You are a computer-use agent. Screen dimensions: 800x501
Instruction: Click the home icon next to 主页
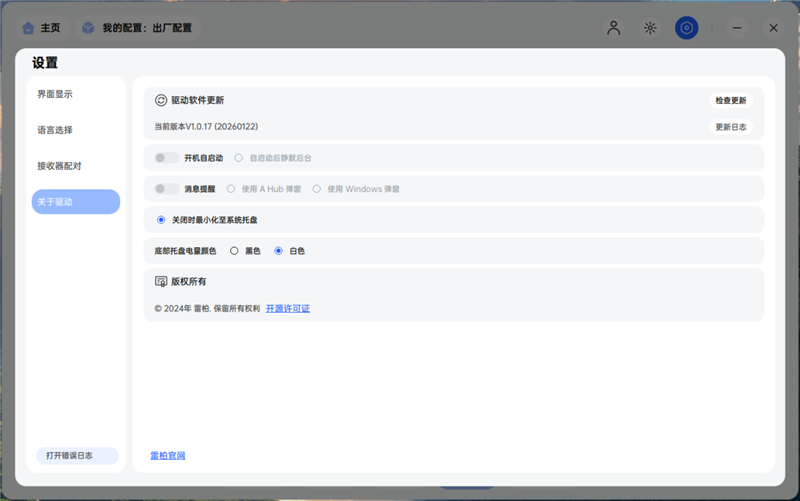tap(28, 28)
